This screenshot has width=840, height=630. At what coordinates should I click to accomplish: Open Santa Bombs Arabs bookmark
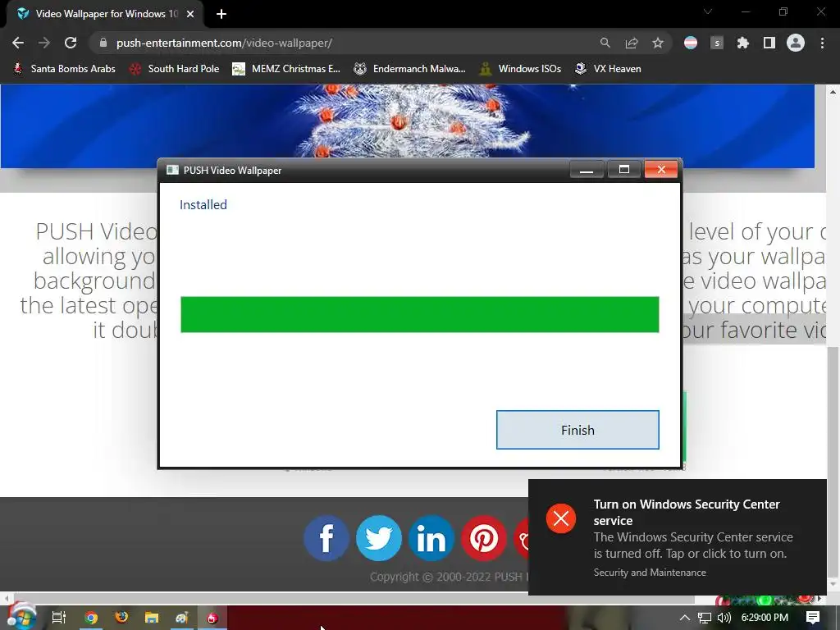tap(64, 69)
